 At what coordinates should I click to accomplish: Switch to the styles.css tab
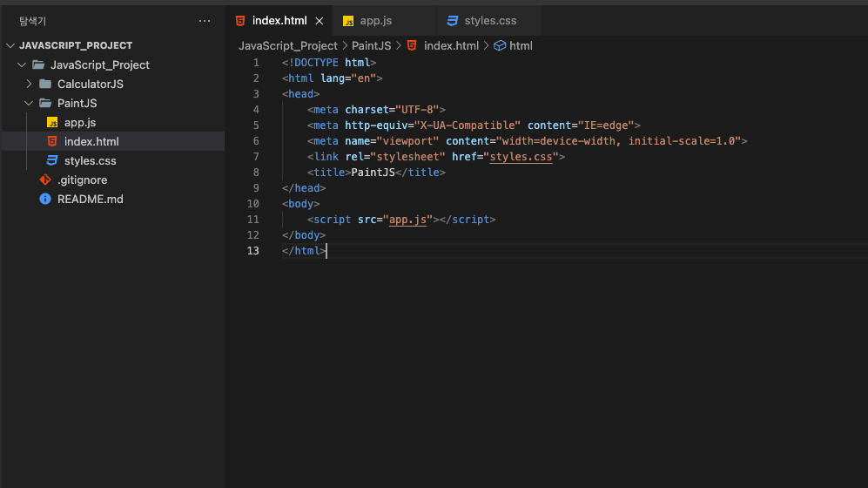pos(488,21)
